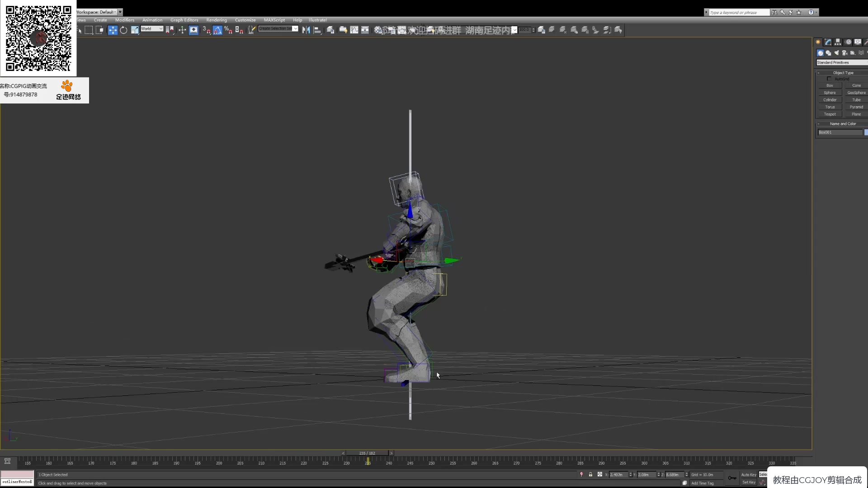Open the Animation menu
868x488 pixels.
coord(152,20)
